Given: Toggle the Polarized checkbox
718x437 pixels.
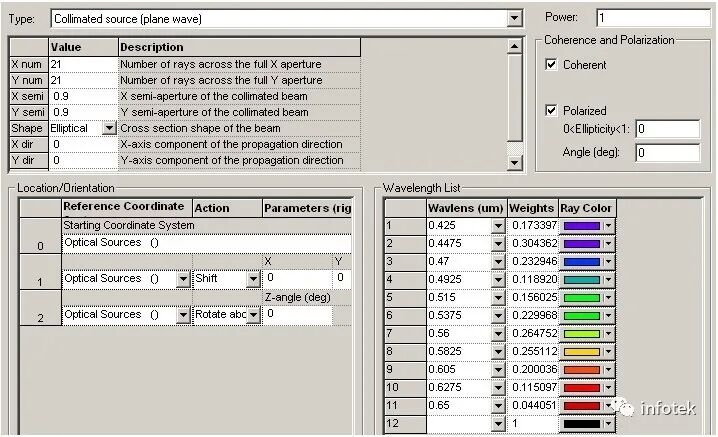Looking at the screenshot, I should tap(551, 110).
